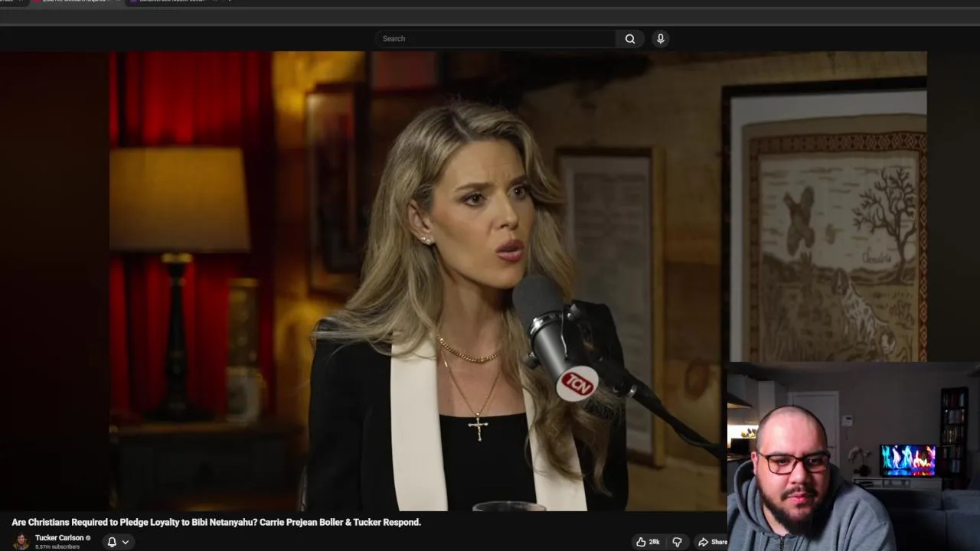This screenshot has height=551, width=980.
Task: Click the 5.37m subscribers text
Action: [57, 547]
